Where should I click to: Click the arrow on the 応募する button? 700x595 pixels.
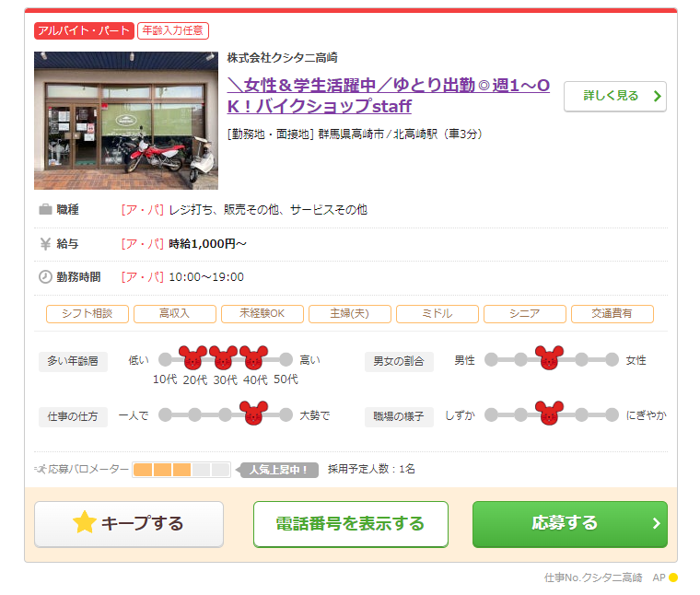(656, 524)
